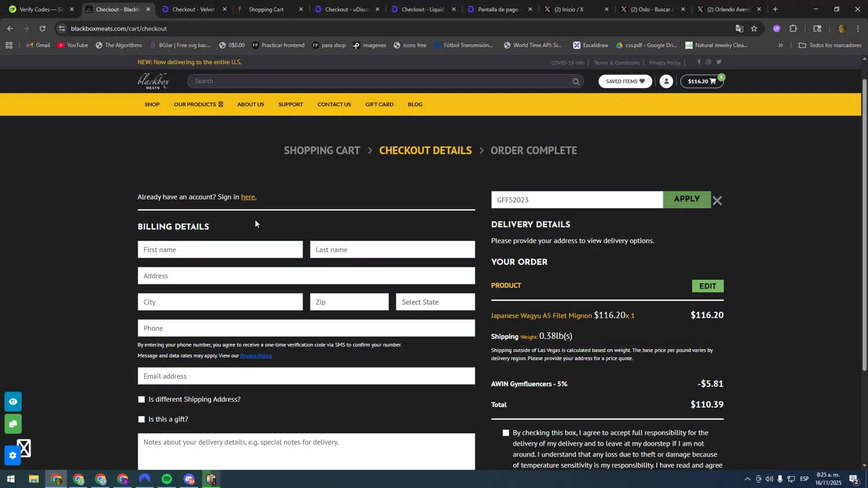Open the Twitter social icon
Screen dimensions: 868x488
coord(719,62)
